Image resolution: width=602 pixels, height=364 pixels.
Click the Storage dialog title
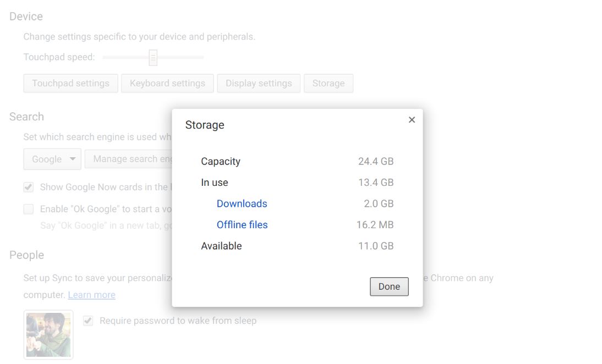[205, 125]
